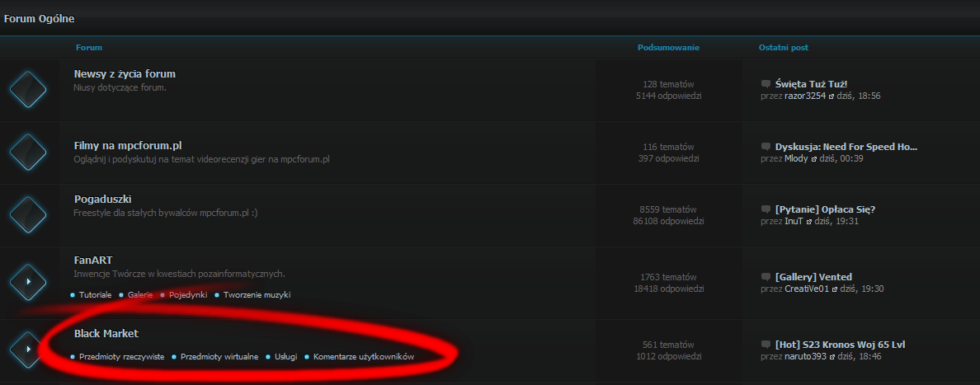Open the Komentarze użytkowników subforum
Screen dimensions: 980x385
[x=364, y=357]
